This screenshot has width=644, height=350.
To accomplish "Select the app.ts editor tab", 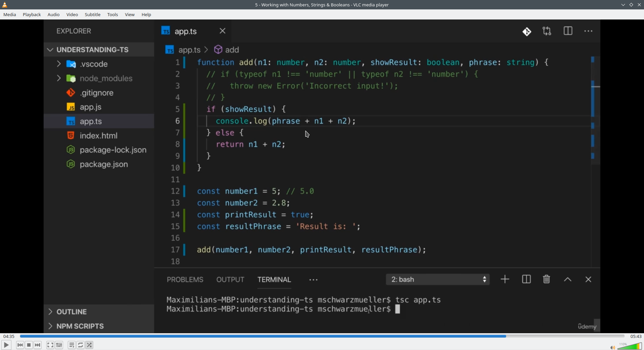I will click(193, 31).
